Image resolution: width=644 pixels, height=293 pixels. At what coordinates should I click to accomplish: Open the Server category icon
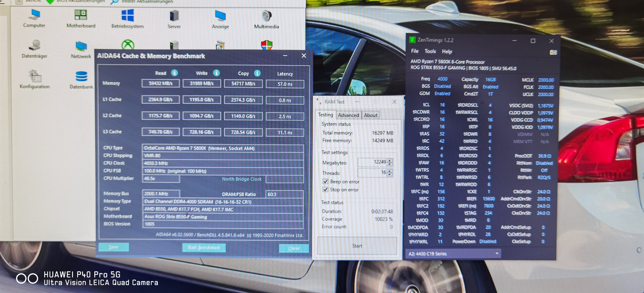coord(174,16)
